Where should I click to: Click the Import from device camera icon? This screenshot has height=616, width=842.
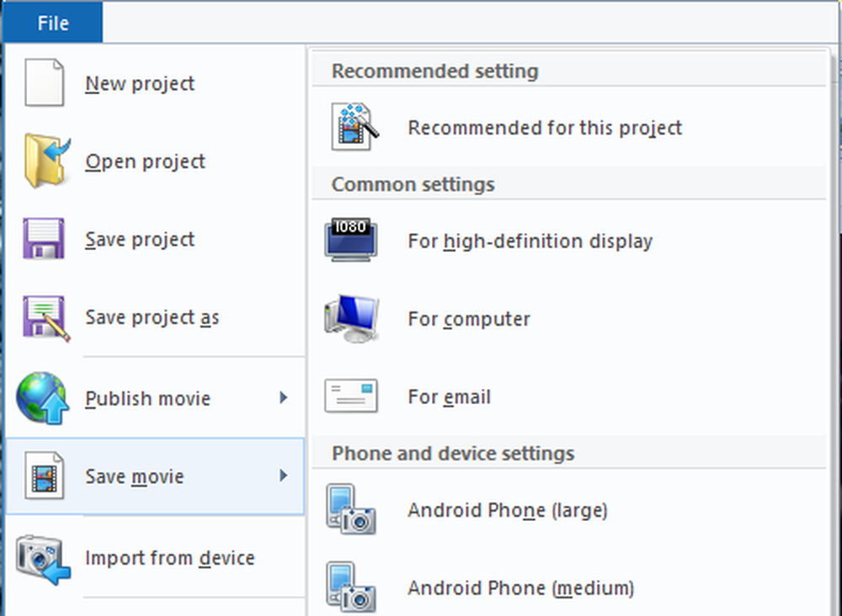tap(43, 559)
